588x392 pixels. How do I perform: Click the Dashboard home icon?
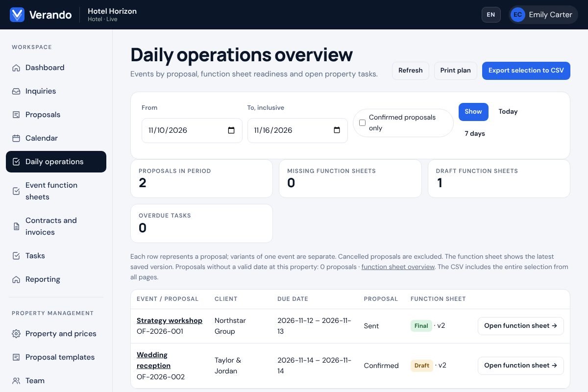(x=16, y=68)
